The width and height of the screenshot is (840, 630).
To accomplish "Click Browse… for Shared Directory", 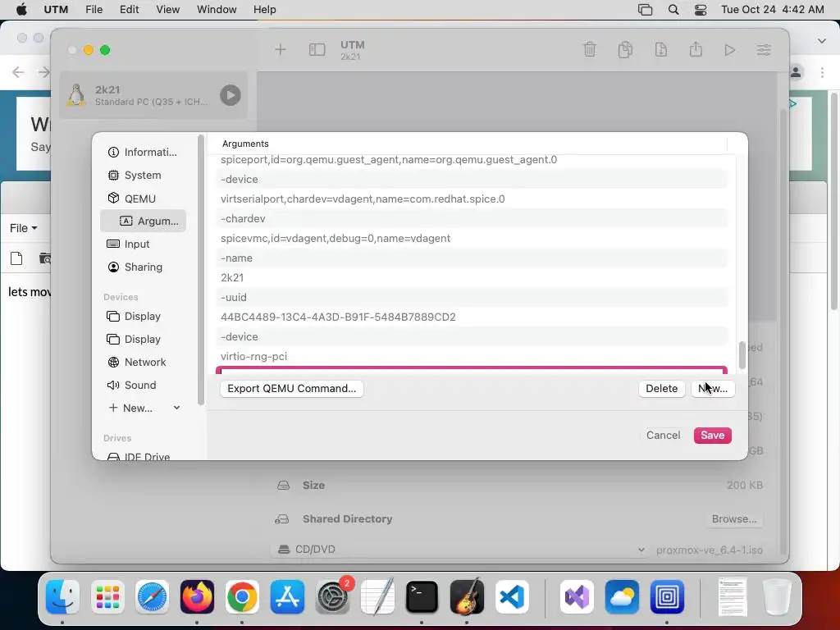I will pyautogui.click(x=734, y=518).
